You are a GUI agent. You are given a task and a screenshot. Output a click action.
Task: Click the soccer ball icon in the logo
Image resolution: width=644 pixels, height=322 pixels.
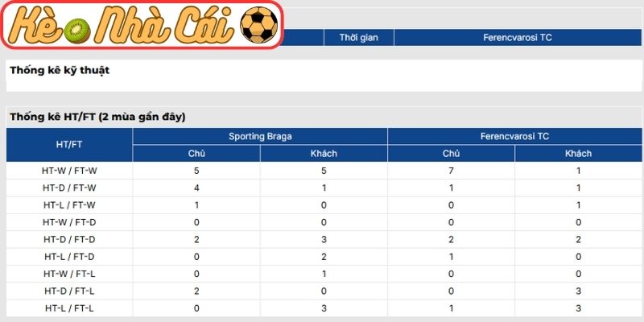pyautogui.click(x=258, y=26)
